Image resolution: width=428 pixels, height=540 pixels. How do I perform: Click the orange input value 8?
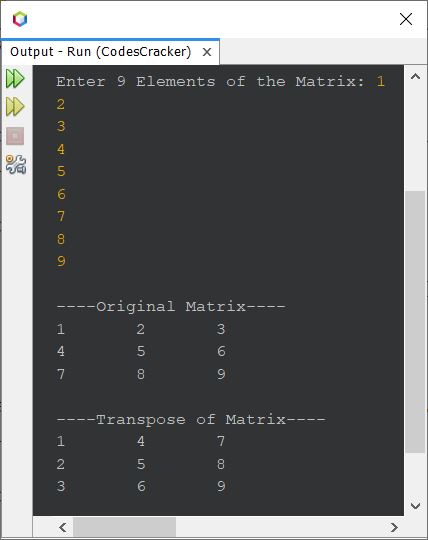point(61,239)
